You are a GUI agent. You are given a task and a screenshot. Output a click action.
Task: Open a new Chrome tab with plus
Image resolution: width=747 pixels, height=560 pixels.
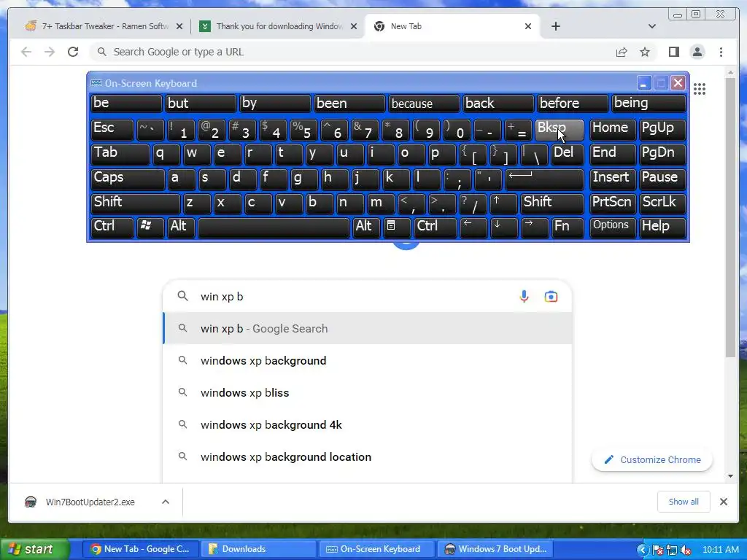click(555, 26)
